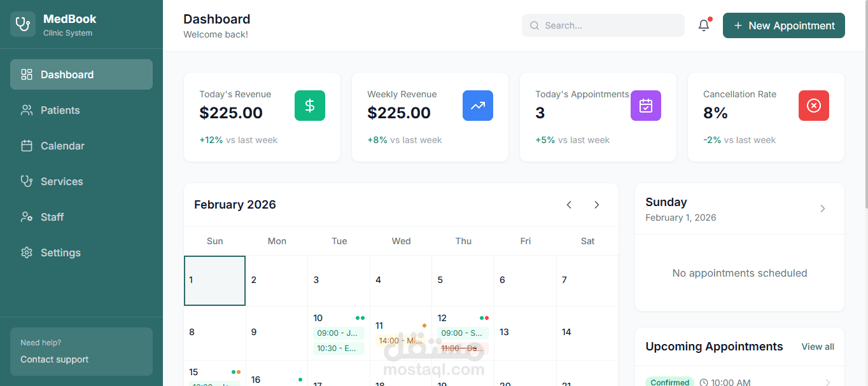
Task: Click the MedBook stethoscope logo icon
Action: point(23,24)
